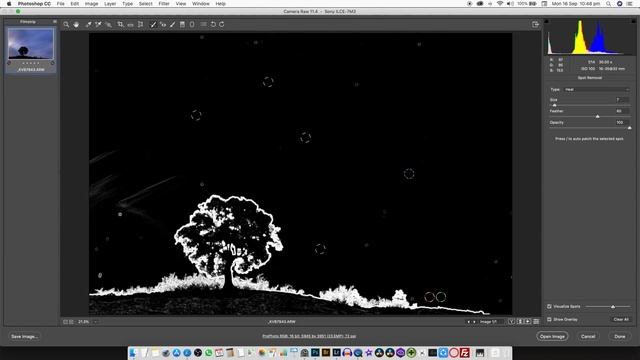The width and height of the screenshot is (640, 360).
Task: Select the Adjustment Brush tool
Action: click(x=173, y=24)
